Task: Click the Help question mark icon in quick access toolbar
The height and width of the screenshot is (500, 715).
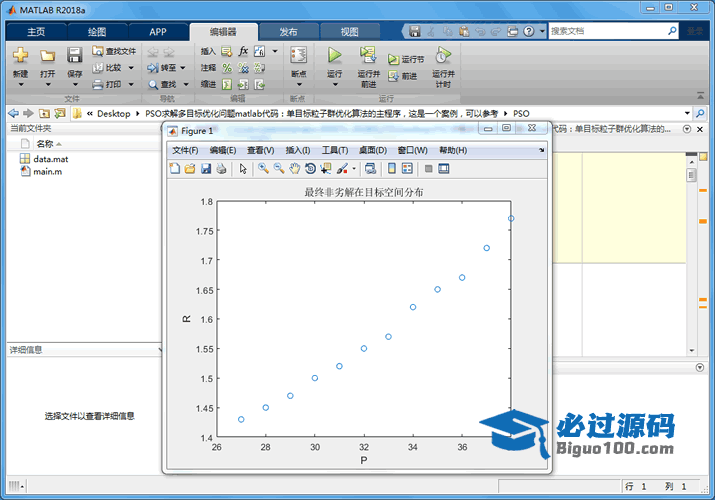Action: point(528,31)
